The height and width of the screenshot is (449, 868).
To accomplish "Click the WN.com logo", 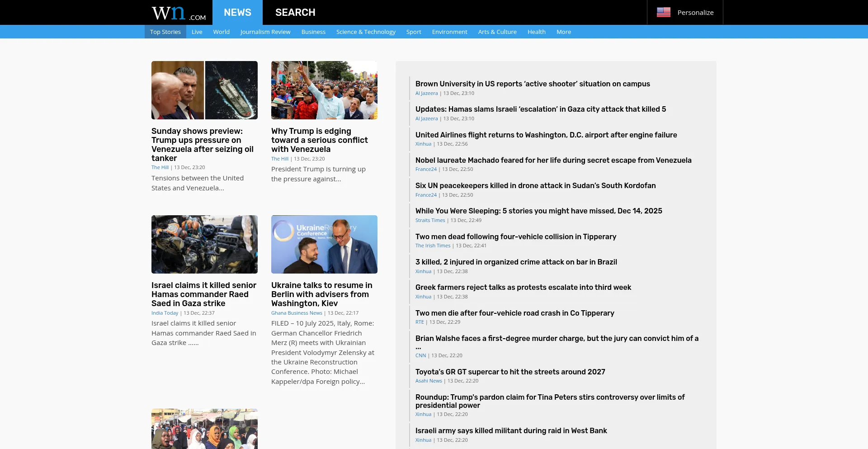I will [178, 13].
